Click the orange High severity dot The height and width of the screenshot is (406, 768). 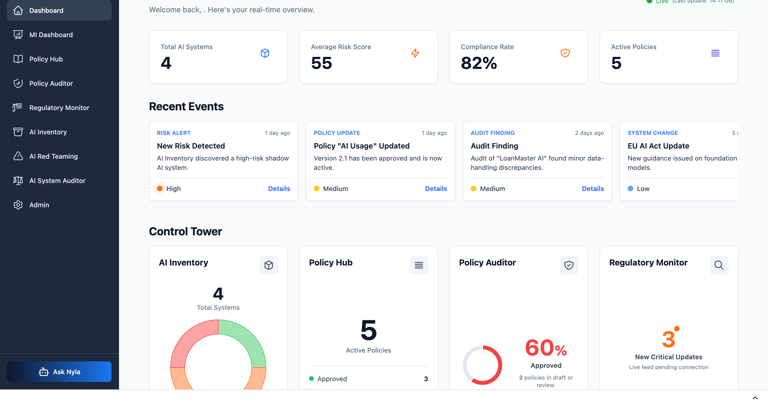click(x=160, y=189)
